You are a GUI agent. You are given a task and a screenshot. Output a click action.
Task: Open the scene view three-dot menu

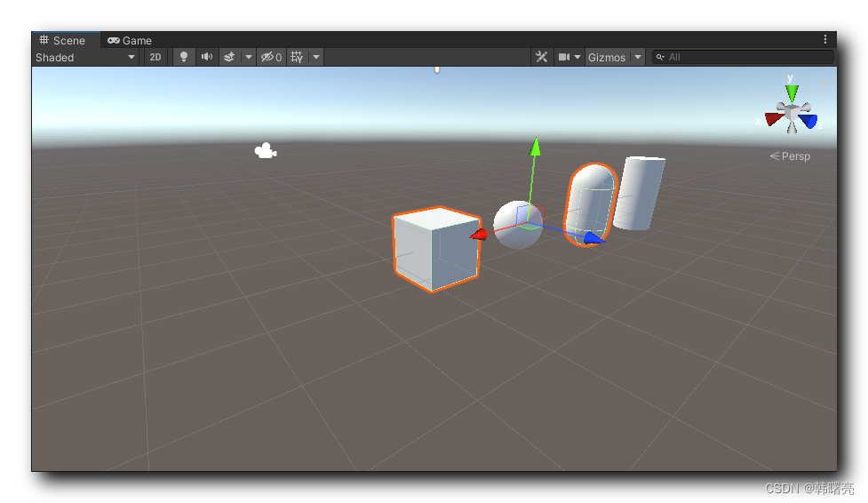[x=824, y=39]
